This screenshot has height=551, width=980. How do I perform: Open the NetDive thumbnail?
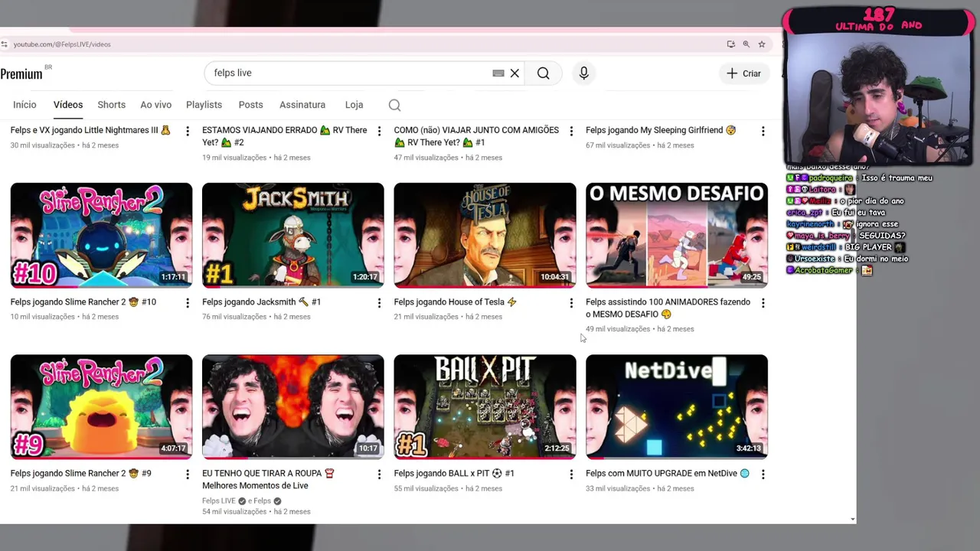click(x=677, y=406)
